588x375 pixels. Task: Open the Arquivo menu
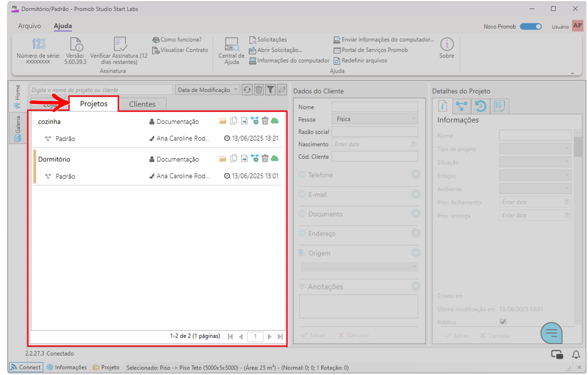[x=30, y=26]
